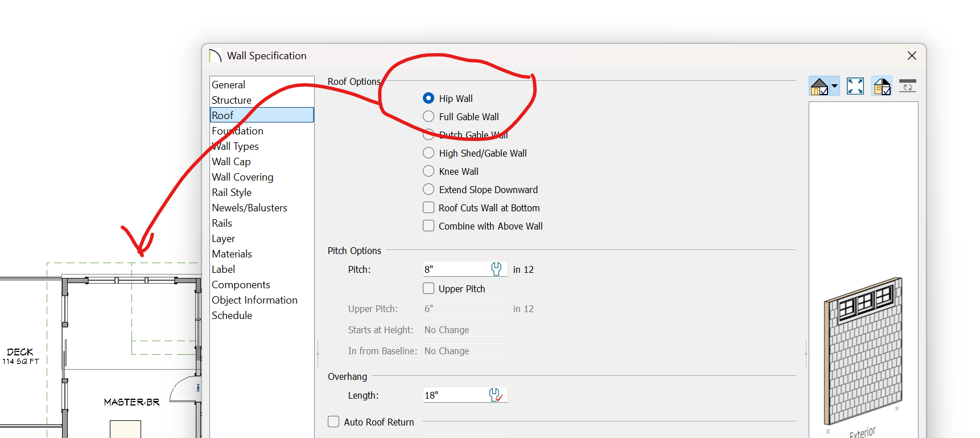Viewport: 980px width, 438px height.
Task: Click the house view toolbar icon
Action: click(x=820, y=87)
